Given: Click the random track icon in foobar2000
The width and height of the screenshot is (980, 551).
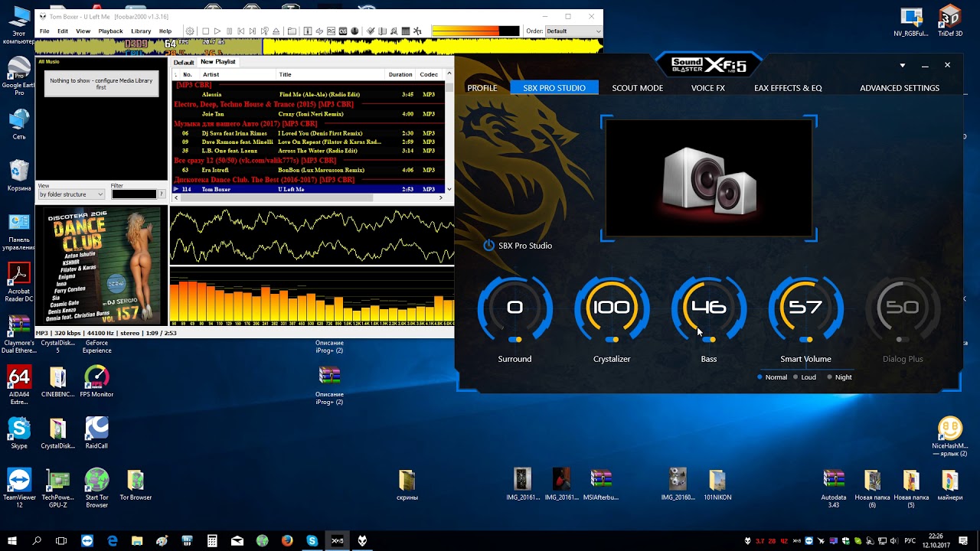Looking at the screenshot, I should tap(264, 31).
